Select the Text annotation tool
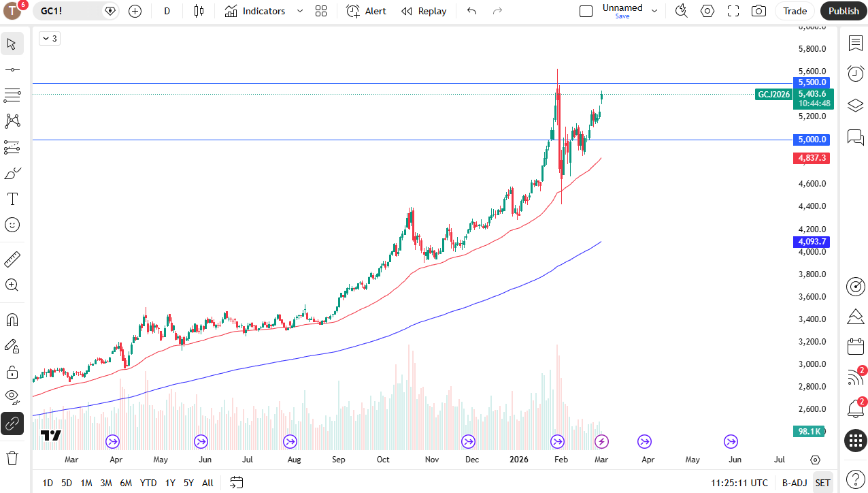This screenshot has height=493, width=868. point(12,199)
